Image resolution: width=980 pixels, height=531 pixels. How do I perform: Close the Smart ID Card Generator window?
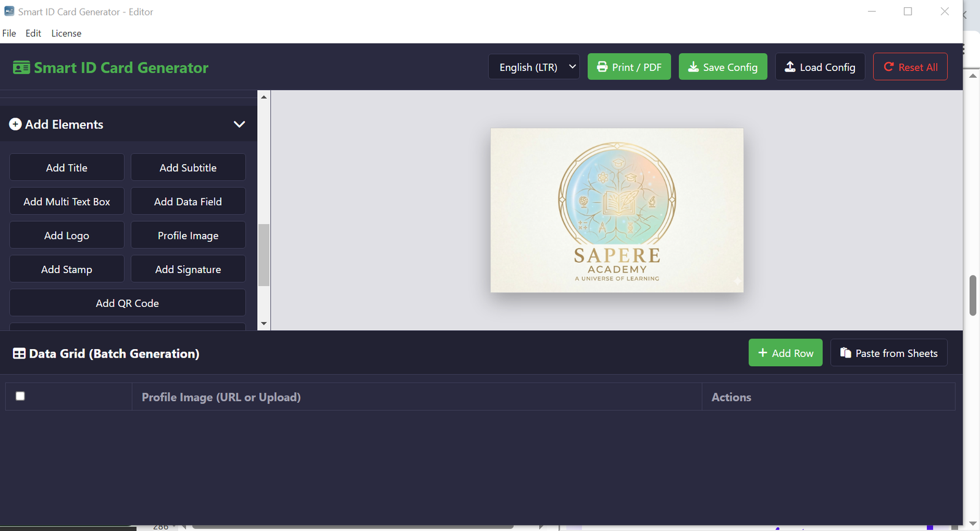click(x=944, y=11)
